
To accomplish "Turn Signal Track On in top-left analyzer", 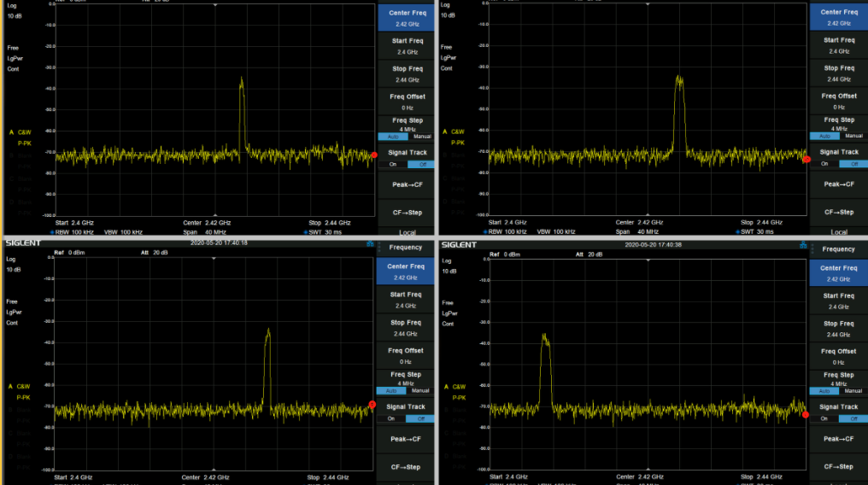I will (393, 164).
